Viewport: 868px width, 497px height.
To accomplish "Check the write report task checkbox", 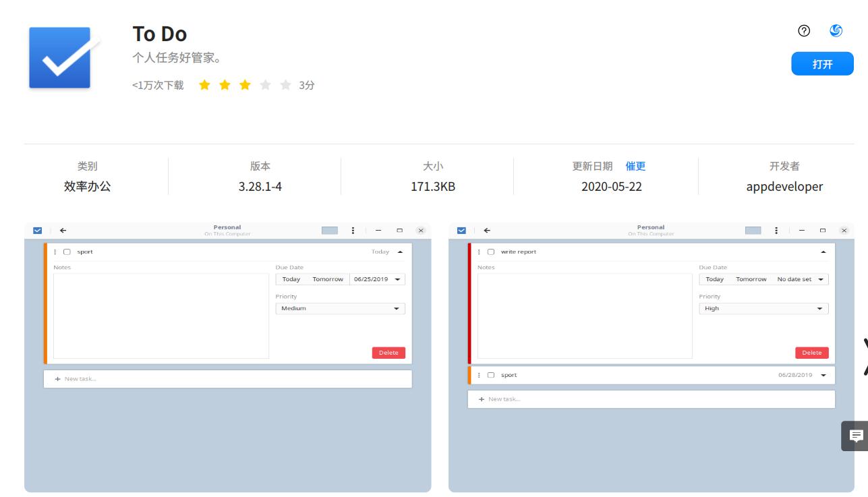I will tap(490, 252).
